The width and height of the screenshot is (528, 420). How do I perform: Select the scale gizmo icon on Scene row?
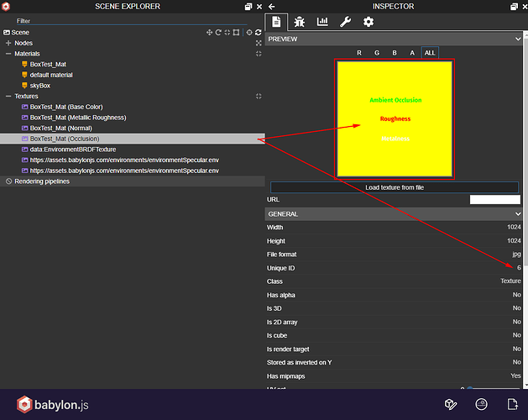[227, 33]
